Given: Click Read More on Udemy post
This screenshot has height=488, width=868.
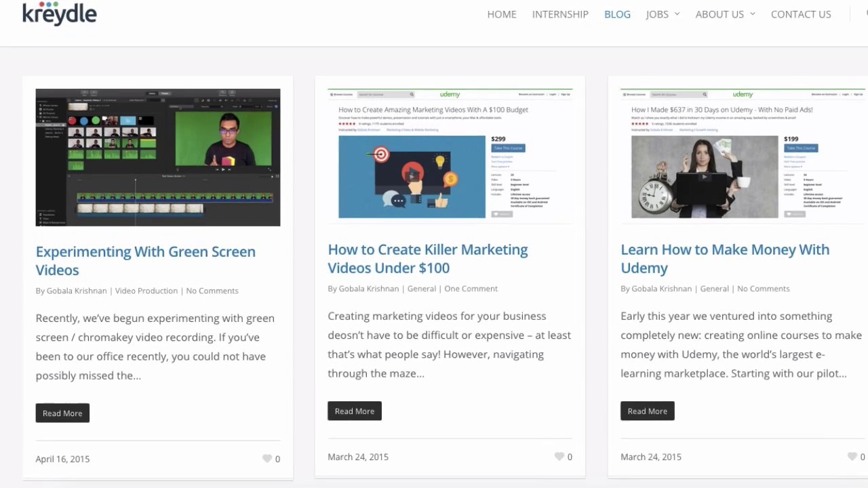Looking at the screenshot, I should pyautogui.click(x=648, y=411).
